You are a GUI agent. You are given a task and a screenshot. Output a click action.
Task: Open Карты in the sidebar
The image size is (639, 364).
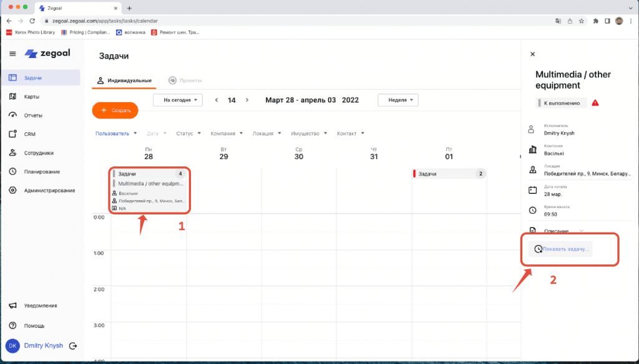pos(32,97)
